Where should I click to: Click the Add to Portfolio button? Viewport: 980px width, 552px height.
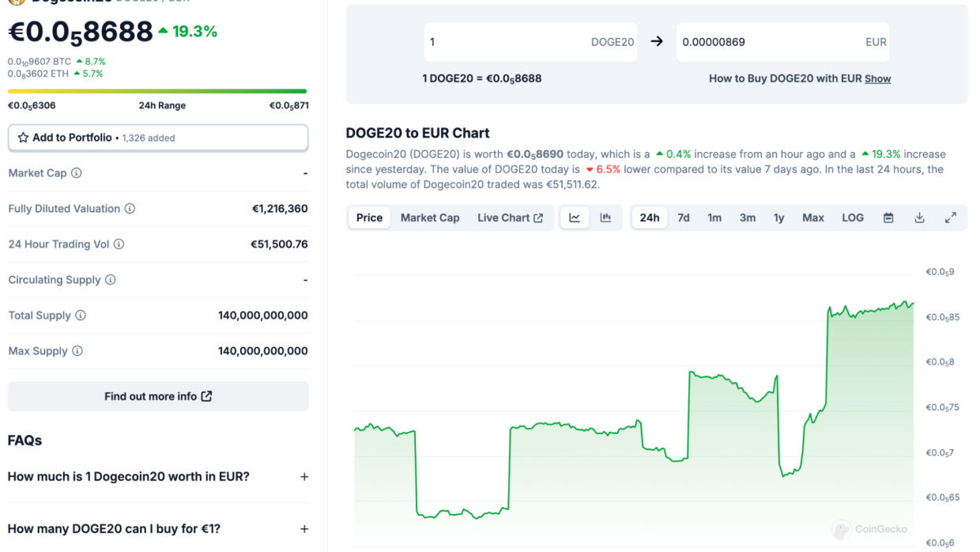tap(158, 138)
